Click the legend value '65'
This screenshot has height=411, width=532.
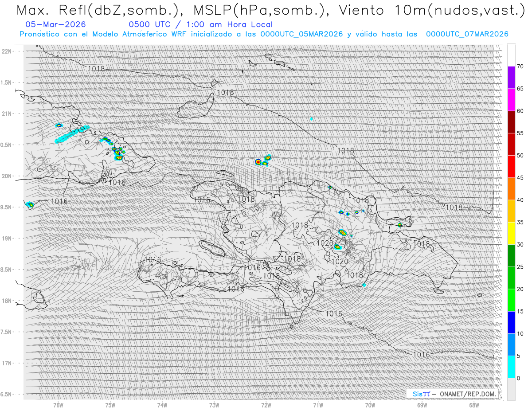coord(520,89)
